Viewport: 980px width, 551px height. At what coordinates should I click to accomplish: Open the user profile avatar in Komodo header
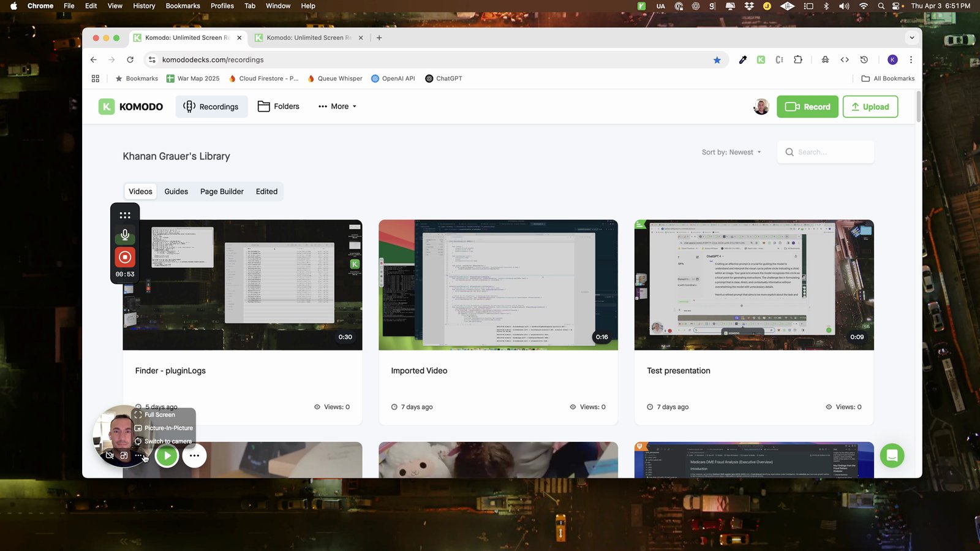pos(761,107)
